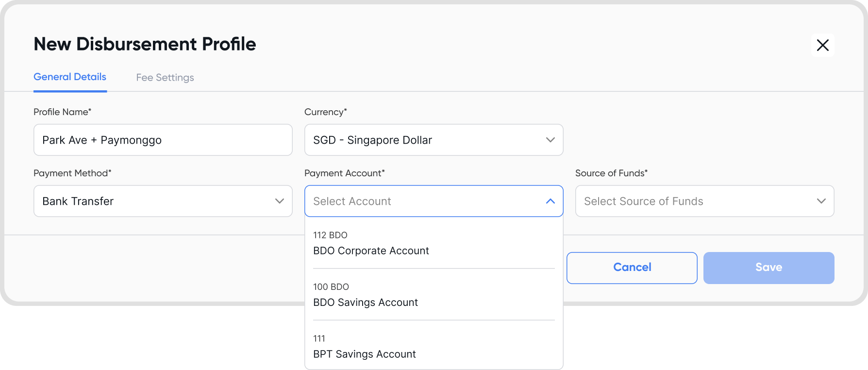Collapse Payment Account list via up chevron

pos(550,201)
